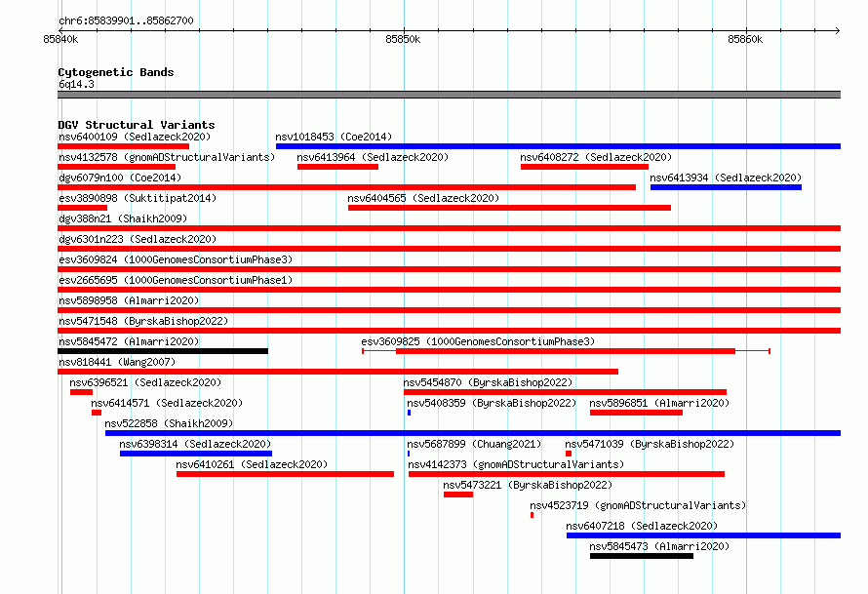Select nsv5473221 (ByrskaBishop2022) label
The image size is (868, 594).
(x=528, y=485)
